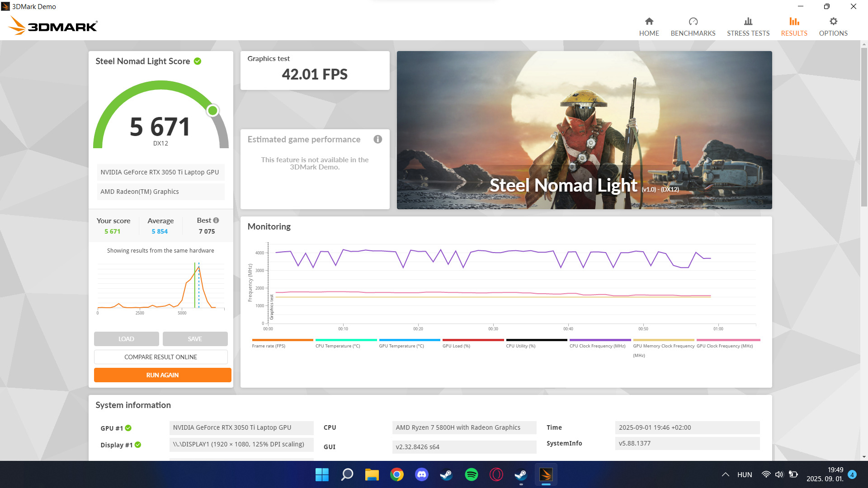This screenshot has height=488, width=868.
Task: Click Compare Result Online button
Action: tap(160, 357)
